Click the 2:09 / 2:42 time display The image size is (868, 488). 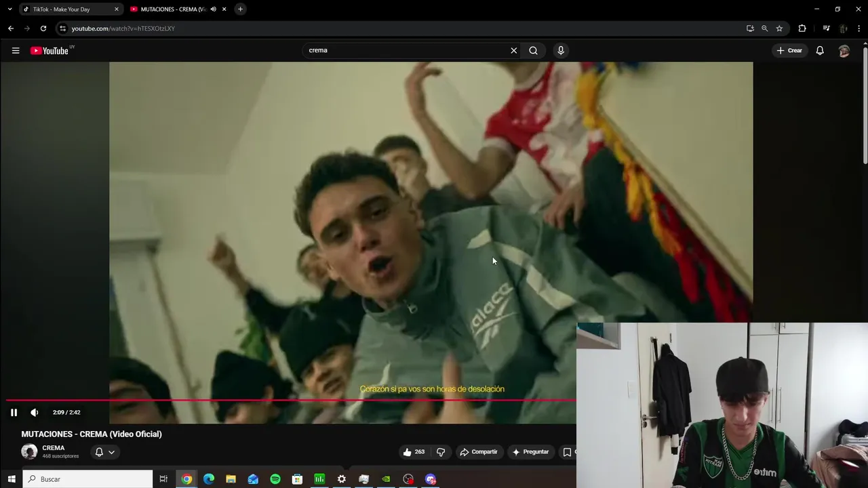click(66, 412)
